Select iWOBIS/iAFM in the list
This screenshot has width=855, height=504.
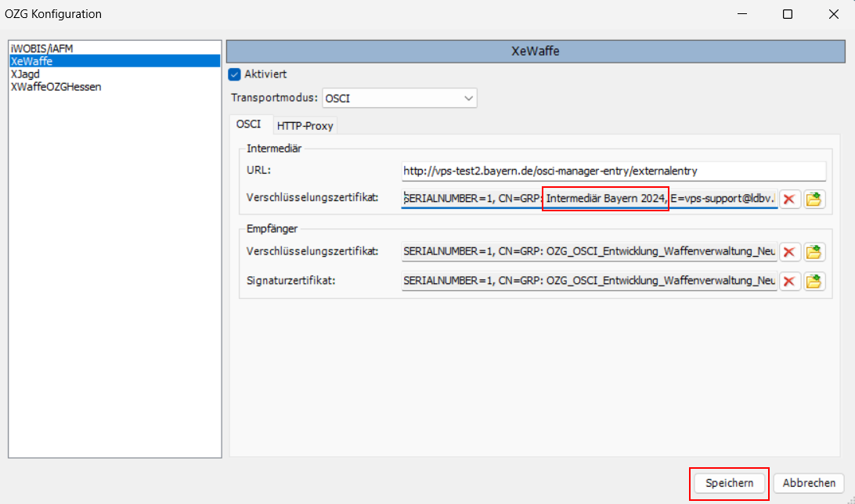point(42,49)
